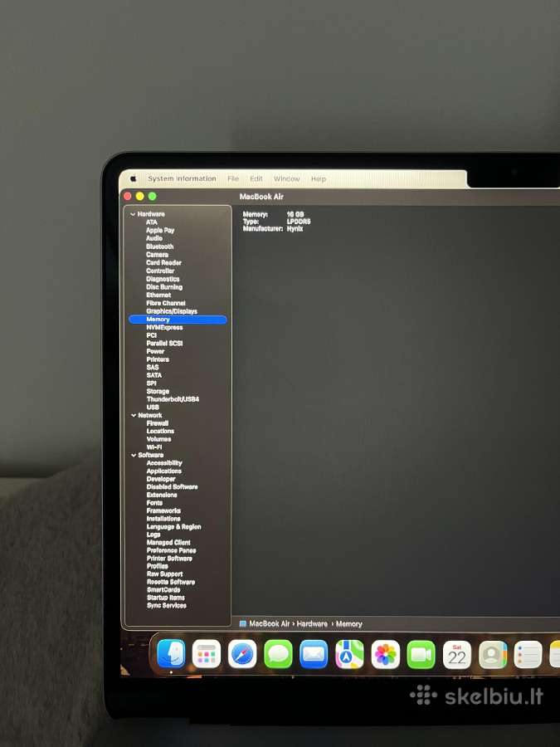Select Applications under Software
The image size is (560, 747).
tap(163, 471)
